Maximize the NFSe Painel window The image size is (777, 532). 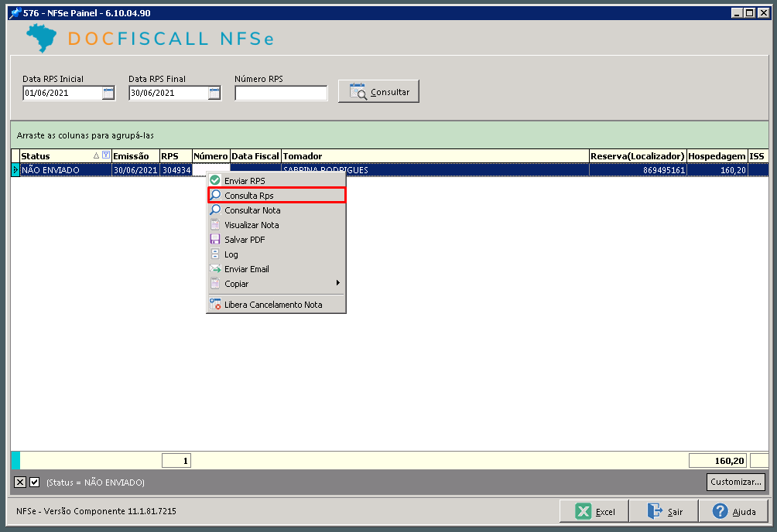tap(750, 13)
